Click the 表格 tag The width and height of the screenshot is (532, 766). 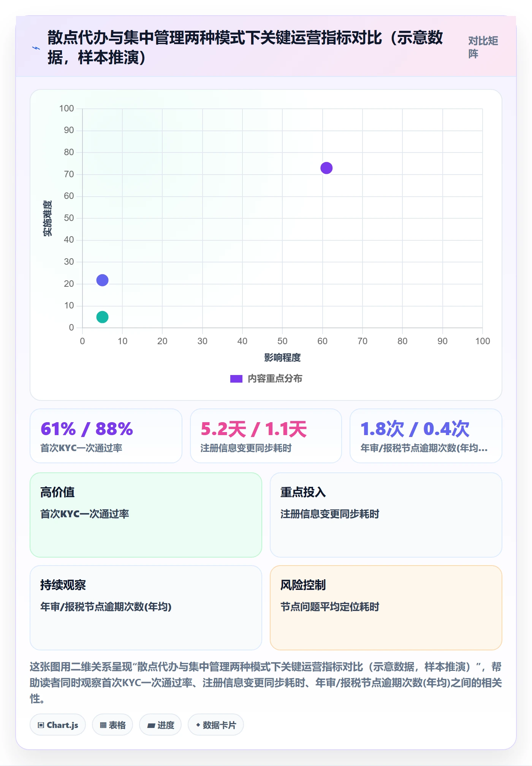click(x=112, y=725)
